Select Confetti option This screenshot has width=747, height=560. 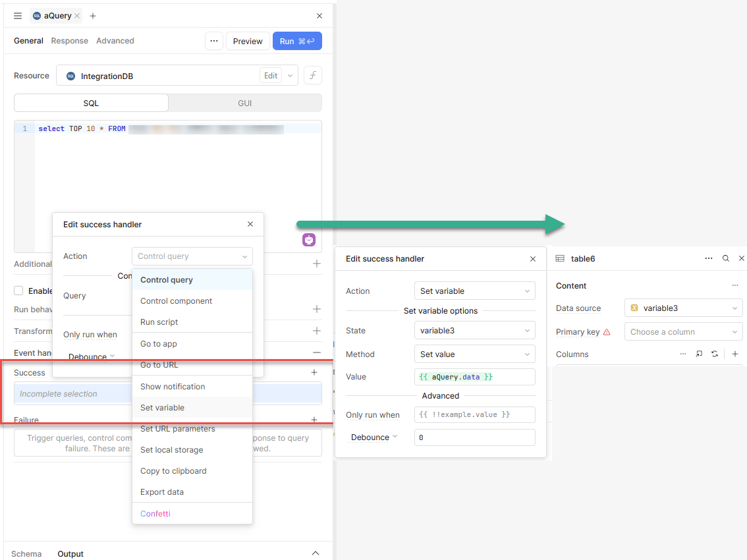click(x=192, y=513)
